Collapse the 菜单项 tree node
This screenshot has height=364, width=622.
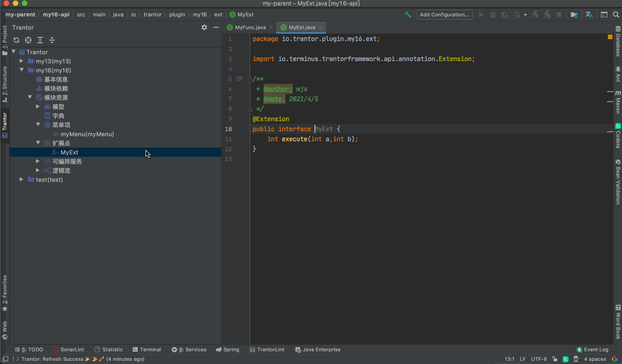[38, 125]
